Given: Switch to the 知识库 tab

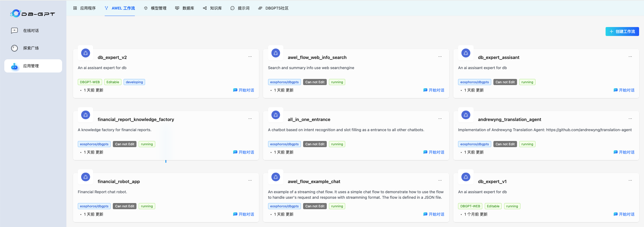Looking at the screenshot, I should coord(212,8).
